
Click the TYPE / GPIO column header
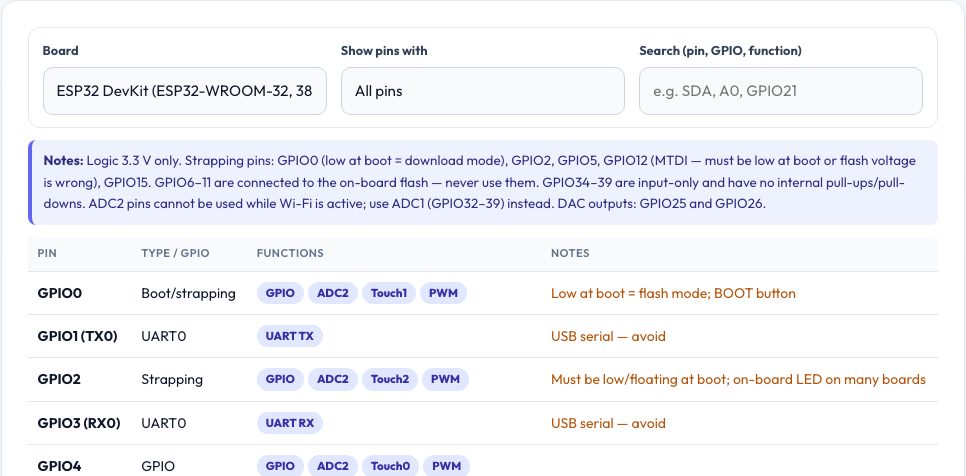click(175, 253)
